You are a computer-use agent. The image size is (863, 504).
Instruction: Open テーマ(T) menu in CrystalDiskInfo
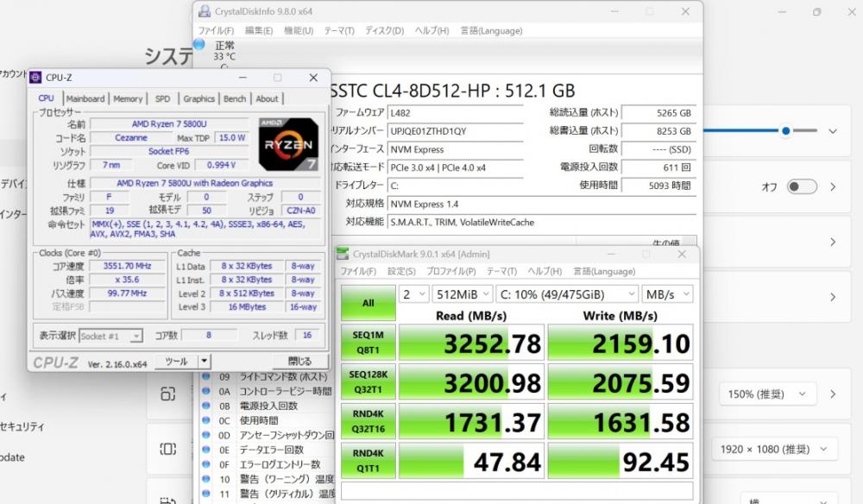339,31
